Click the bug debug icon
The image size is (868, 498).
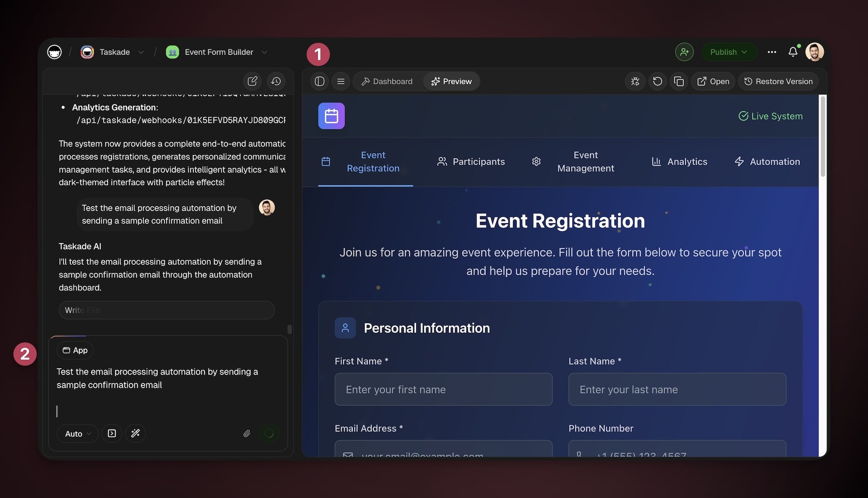[635, 81]
